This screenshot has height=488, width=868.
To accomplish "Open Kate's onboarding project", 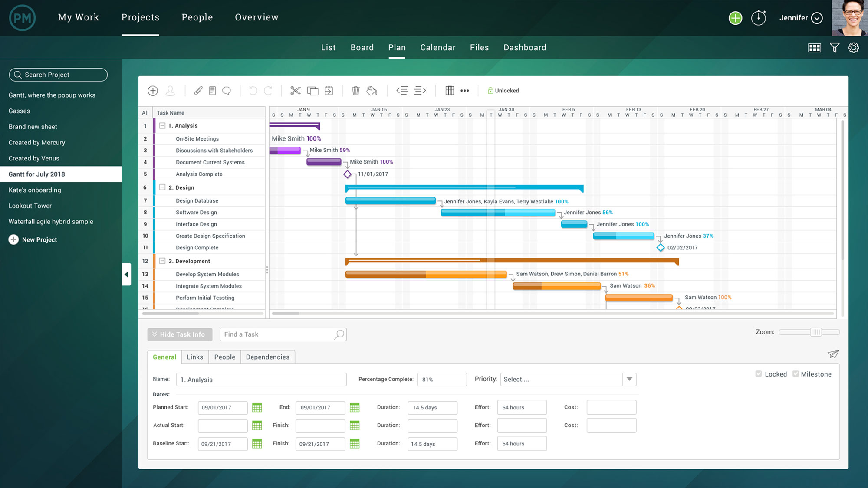I will tap(35, 190).
